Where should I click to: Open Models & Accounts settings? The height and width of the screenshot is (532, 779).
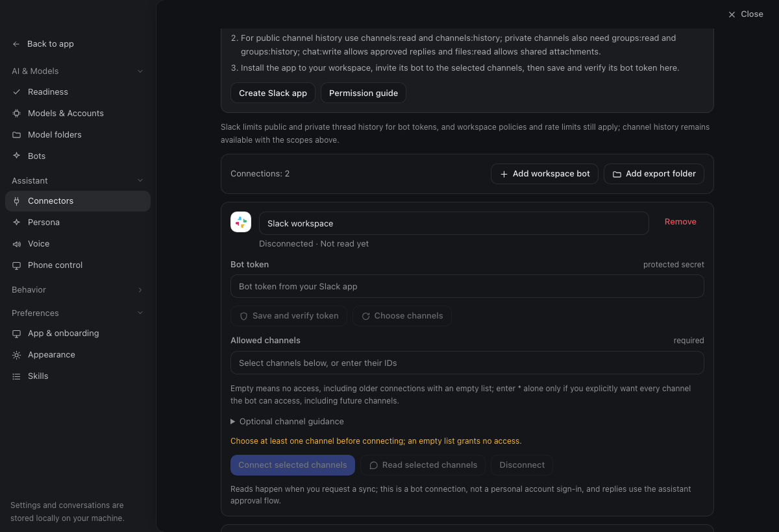[78, 114]
